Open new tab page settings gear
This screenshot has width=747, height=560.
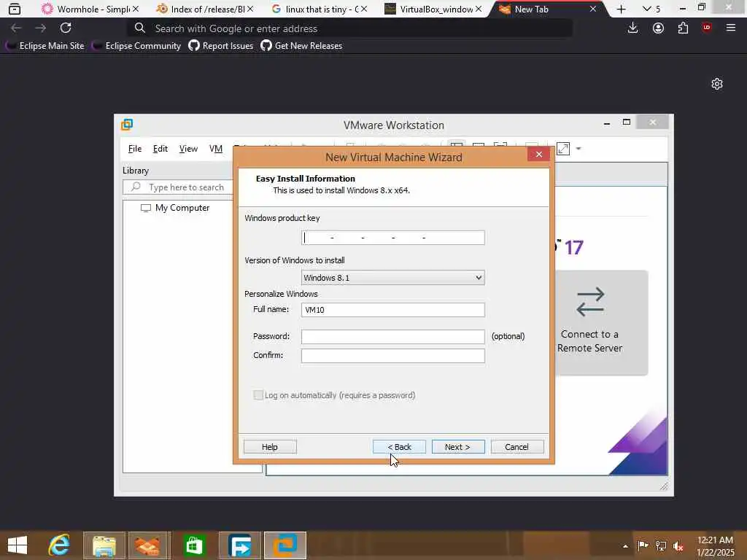[717, 85]
